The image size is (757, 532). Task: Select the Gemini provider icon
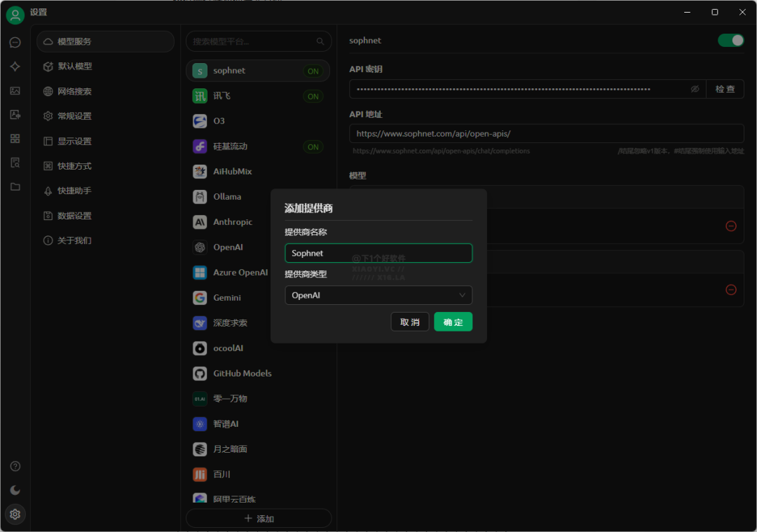(x=200, y=298)
